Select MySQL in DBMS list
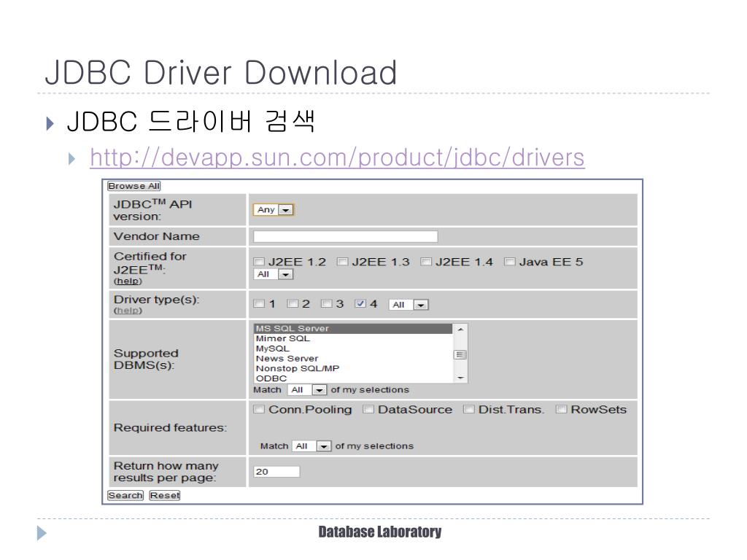747x560 pixels. pos(353,349)
